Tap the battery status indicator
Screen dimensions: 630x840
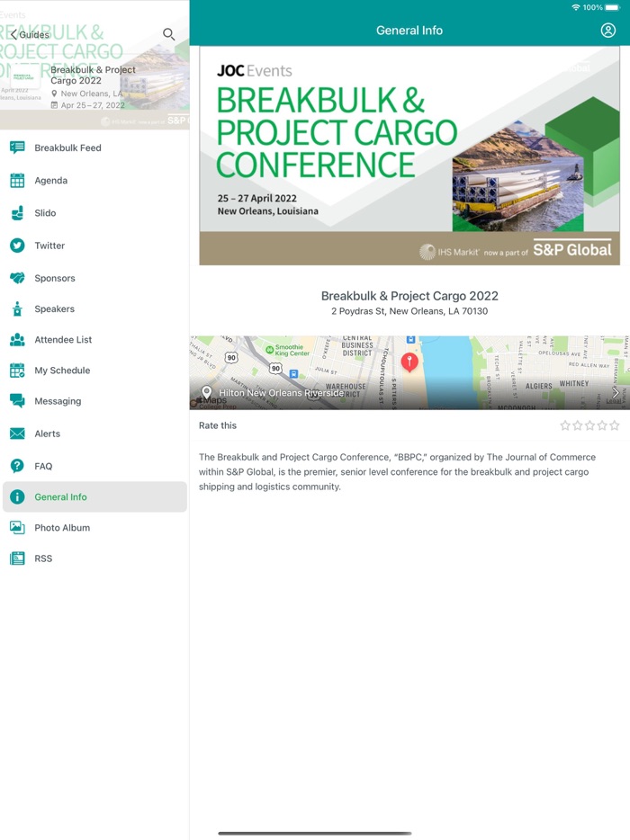tap(612, 7)
